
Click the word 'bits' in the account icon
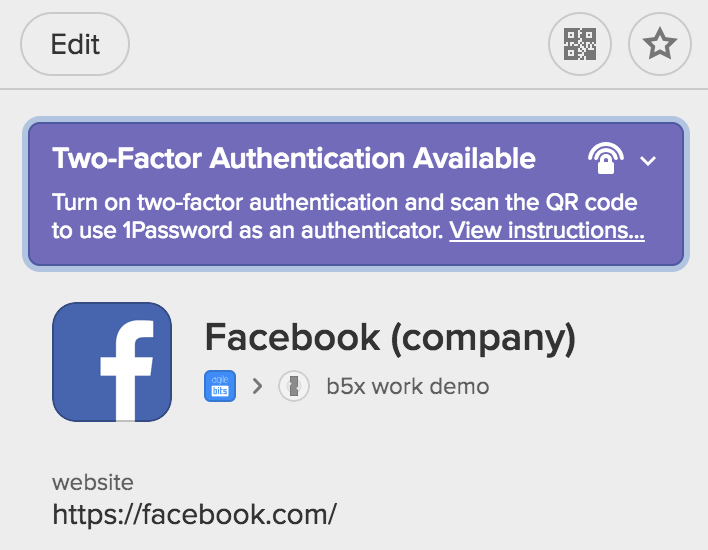coord(220,391)
